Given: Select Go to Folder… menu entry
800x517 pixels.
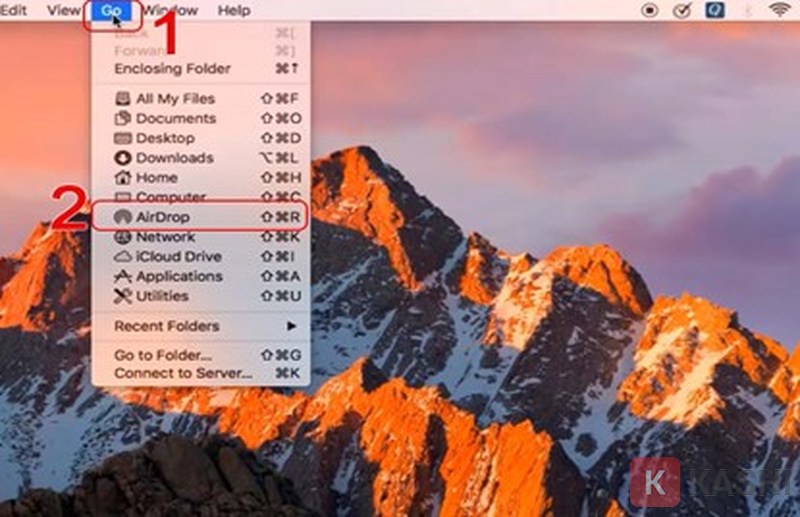Looking at the screenshot, I should [163, 355].
